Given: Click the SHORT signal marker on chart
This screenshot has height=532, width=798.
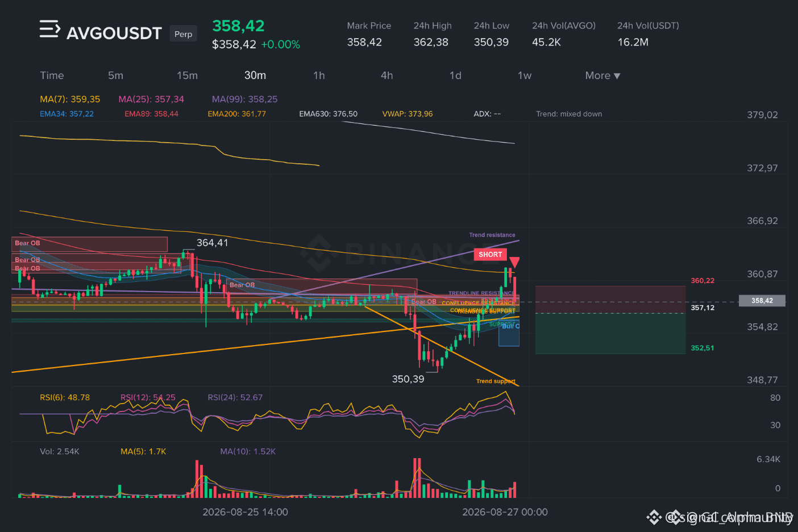Looking at the screenshot, I should pos(490,255).
